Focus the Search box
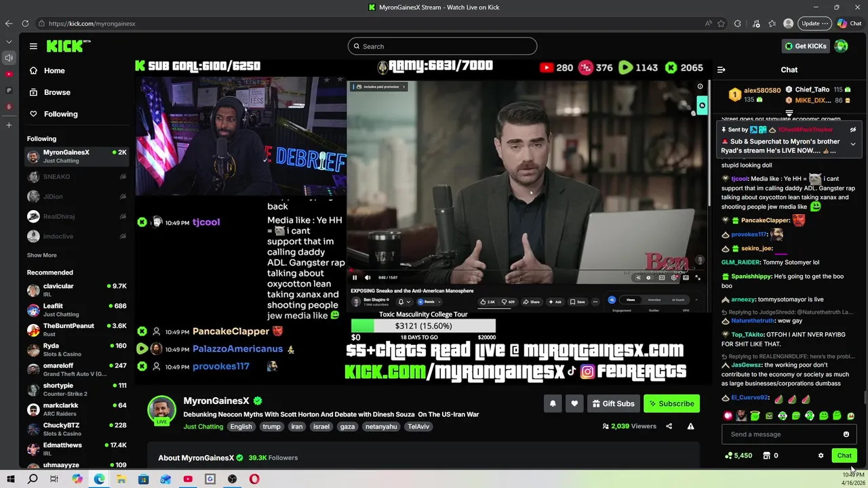868x488 pixels. pyautogui.click(x=442, y=46)
